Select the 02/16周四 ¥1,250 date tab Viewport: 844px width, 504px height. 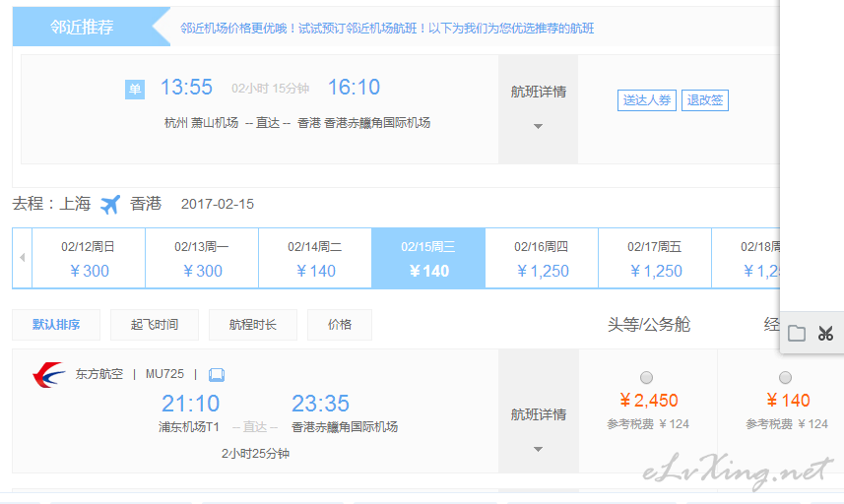click(x=542, y=259)
